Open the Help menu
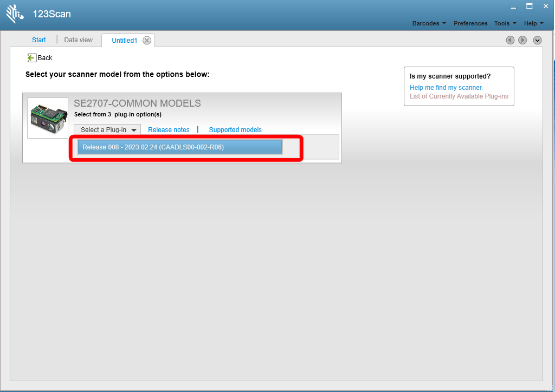555x392 pixels. (533, 23)
